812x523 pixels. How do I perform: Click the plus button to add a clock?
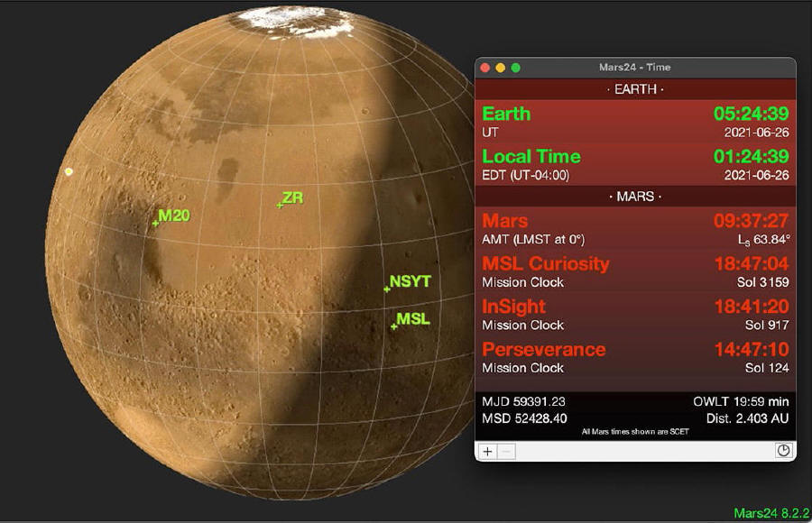[488, 452]
